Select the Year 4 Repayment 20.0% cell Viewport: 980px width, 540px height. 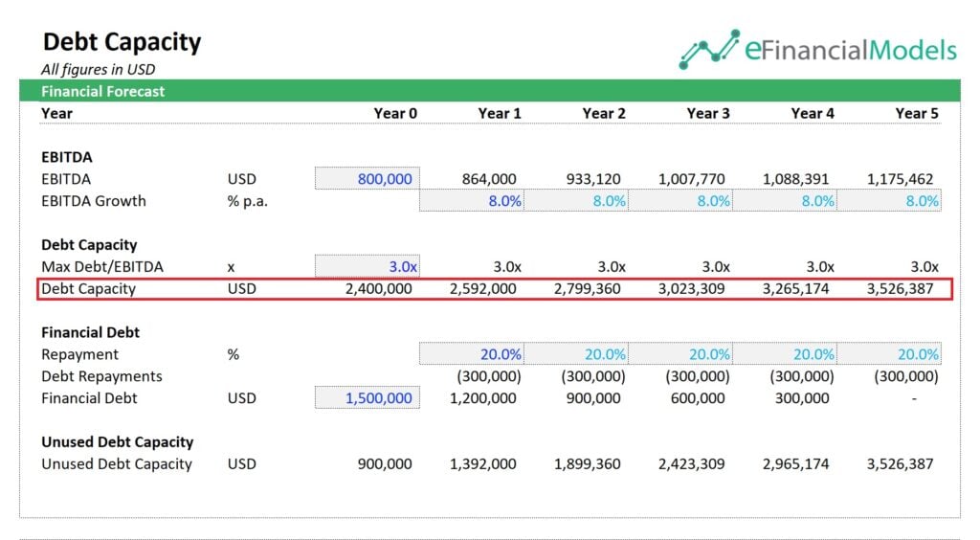[x=785, y=353]
